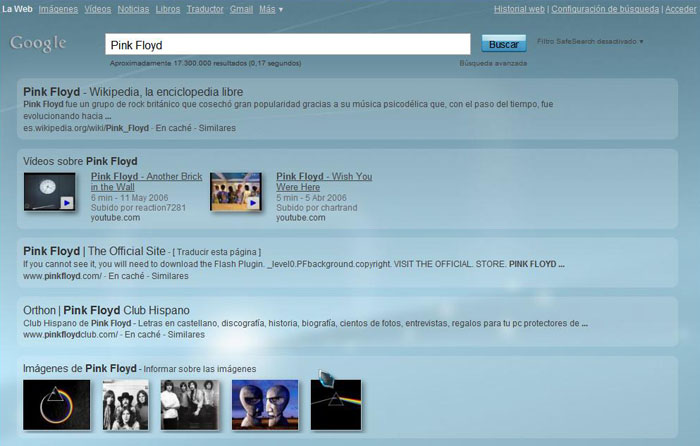700x446 pixels.
Task: Open En caché for pinkfloydclub.com
Action: [142, 335]
